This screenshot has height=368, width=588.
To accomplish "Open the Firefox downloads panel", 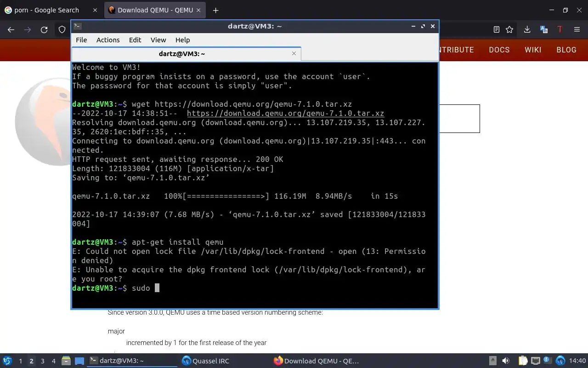I will (x=527, y=29).
